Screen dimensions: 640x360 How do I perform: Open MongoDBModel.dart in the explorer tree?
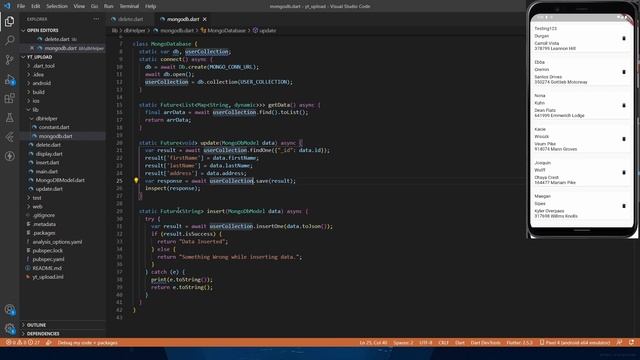(x=60, y=180)
